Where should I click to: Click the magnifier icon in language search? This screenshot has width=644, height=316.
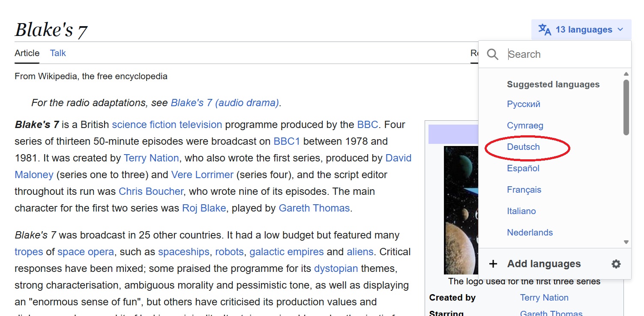tap(493, 54)
